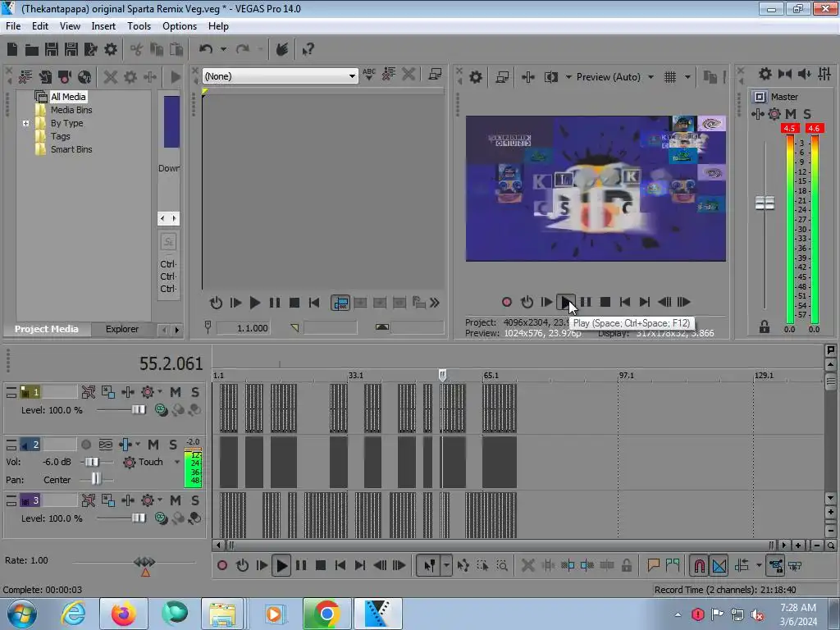
Task: Solo video track 1
Action: click(195, 392)
